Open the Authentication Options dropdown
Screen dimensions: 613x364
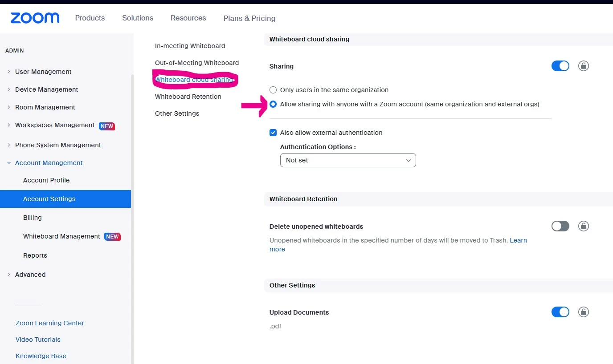tap(348, 160)
